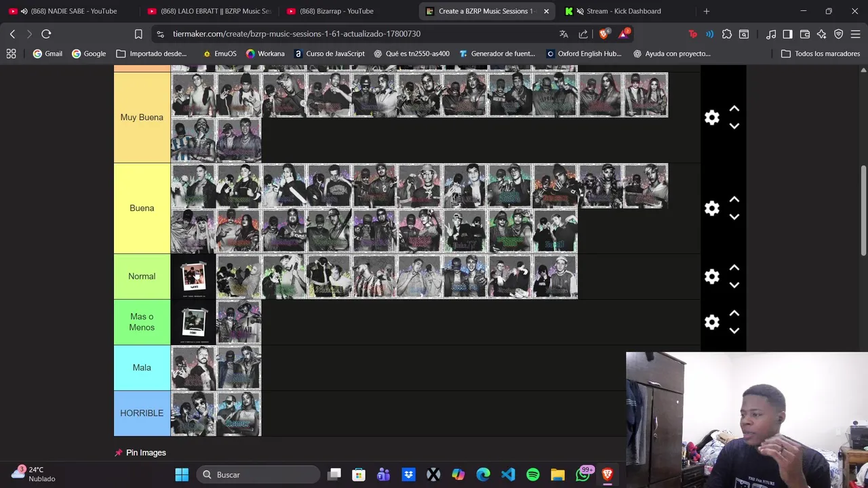The width and height of the screenshot is (868, 488).
Task: Open the apps grid in bookmarks bar
Action: tap(11, 54)
